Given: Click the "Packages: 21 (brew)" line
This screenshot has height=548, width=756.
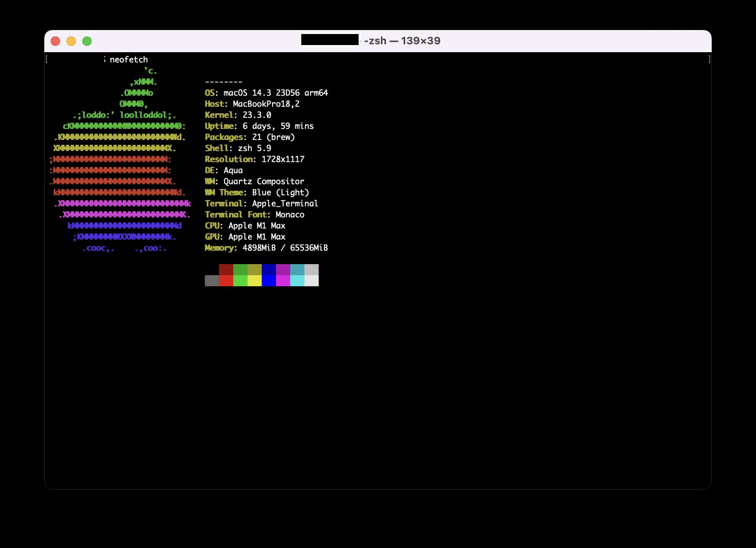Looking at the screenshot, I should 250,137.
